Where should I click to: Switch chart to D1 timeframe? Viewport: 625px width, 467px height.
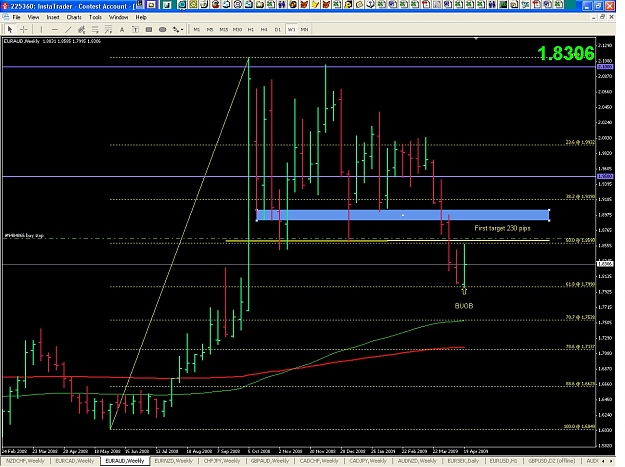point(277,29)
